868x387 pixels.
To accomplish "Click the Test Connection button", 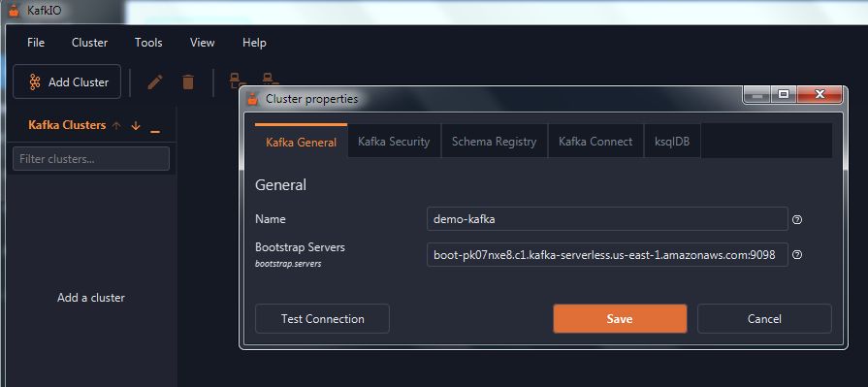I will (x=322, y=319).
